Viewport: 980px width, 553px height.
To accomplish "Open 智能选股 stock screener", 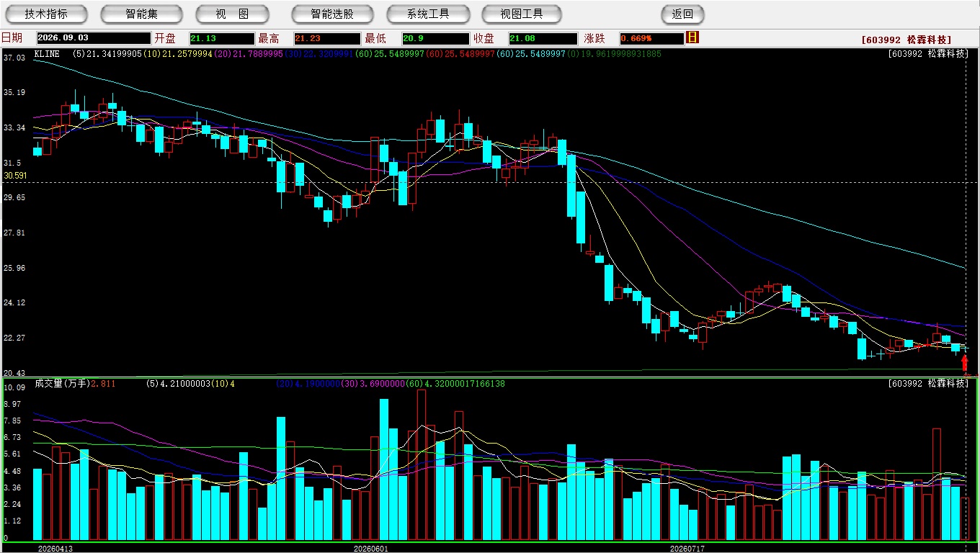I will (332, 14).
